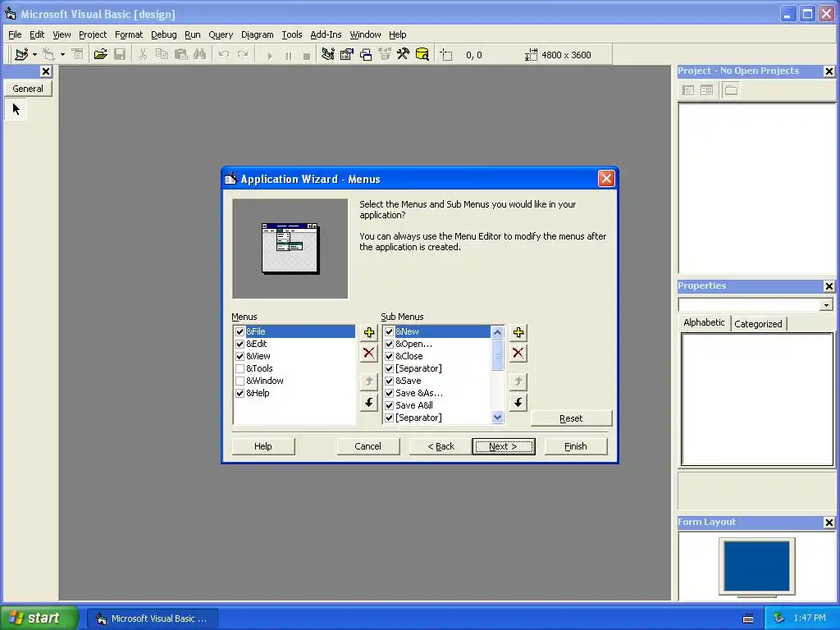Click the Save Project disk icon

[x=120, y=54]
